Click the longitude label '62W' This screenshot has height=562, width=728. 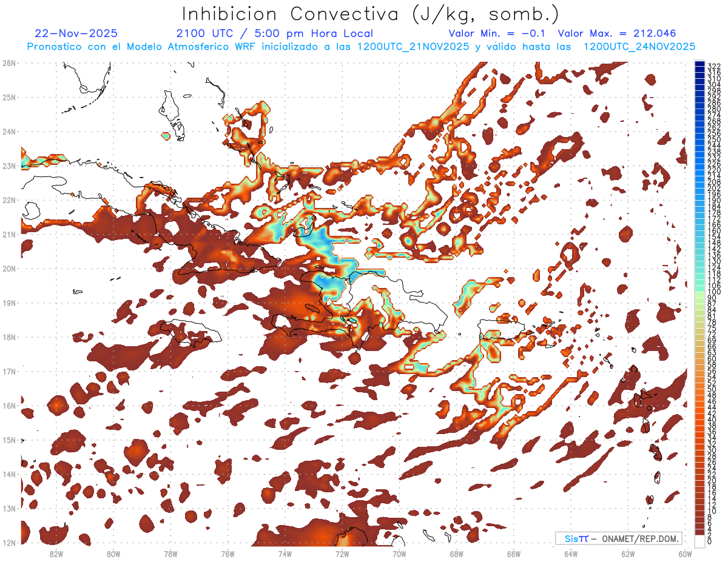pyautogui.click(x=628, y=554)
